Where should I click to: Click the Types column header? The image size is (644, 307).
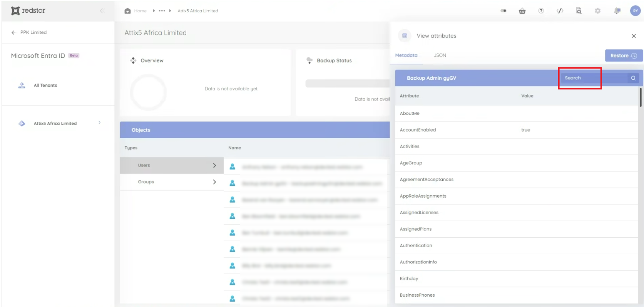coord(131,148)
